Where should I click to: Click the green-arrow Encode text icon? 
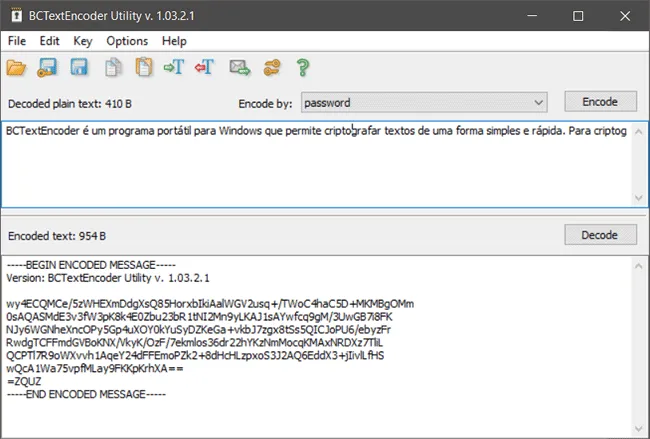tap(174, 67)
